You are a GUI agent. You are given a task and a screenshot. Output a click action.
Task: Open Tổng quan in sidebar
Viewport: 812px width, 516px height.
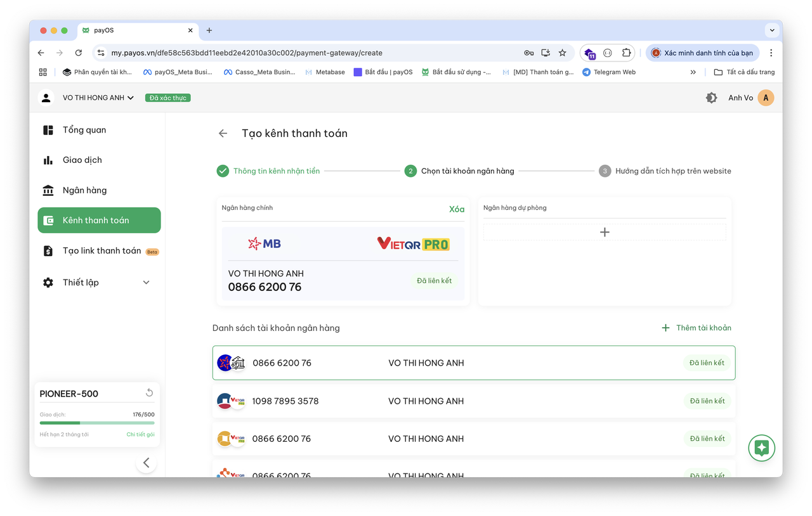[99, 130]
